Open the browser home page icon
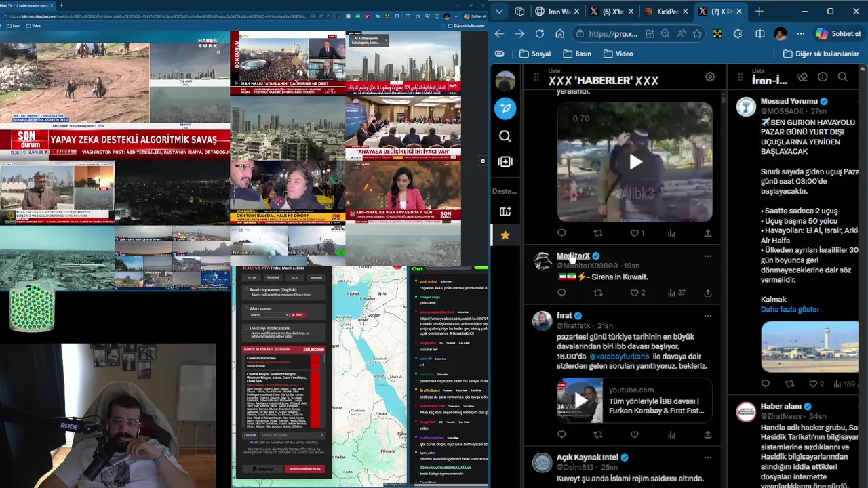868x488 pixels. (559, 33)
